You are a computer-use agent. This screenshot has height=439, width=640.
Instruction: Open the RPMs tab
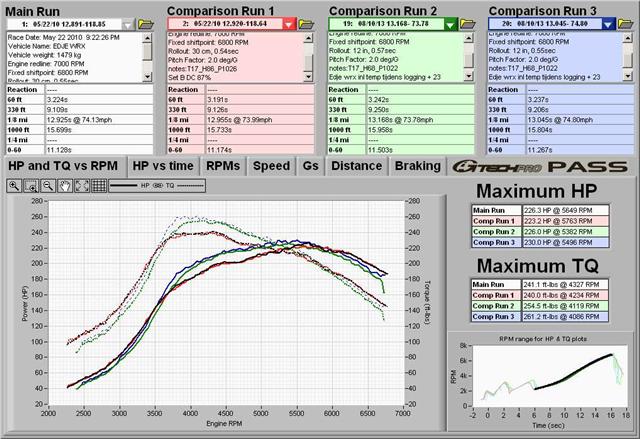pos(223,166)
